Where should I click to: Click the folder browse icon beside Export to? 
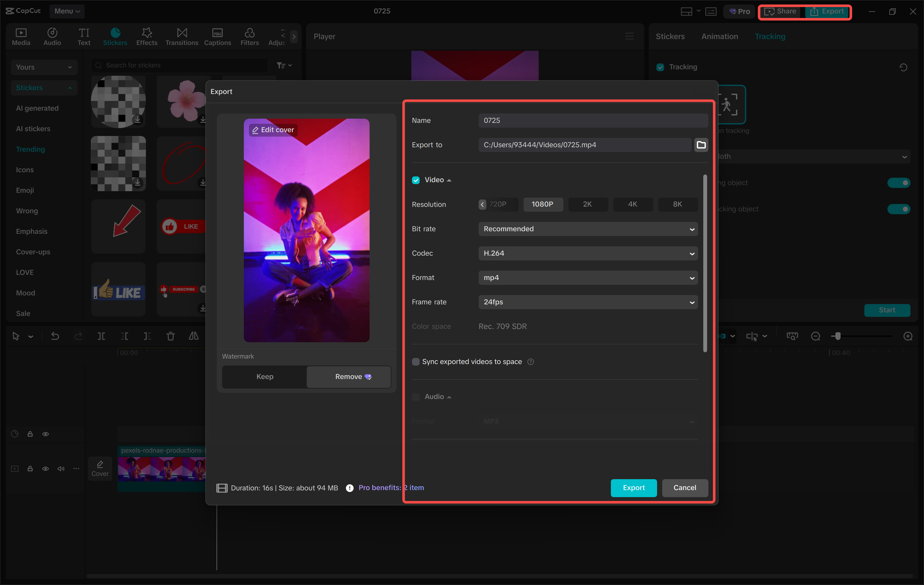[x=701, y=145]
